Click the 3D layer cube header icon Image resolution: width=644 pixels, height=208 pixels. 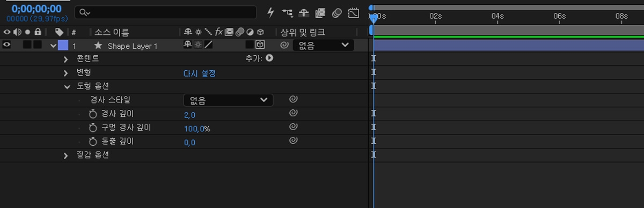260,32
